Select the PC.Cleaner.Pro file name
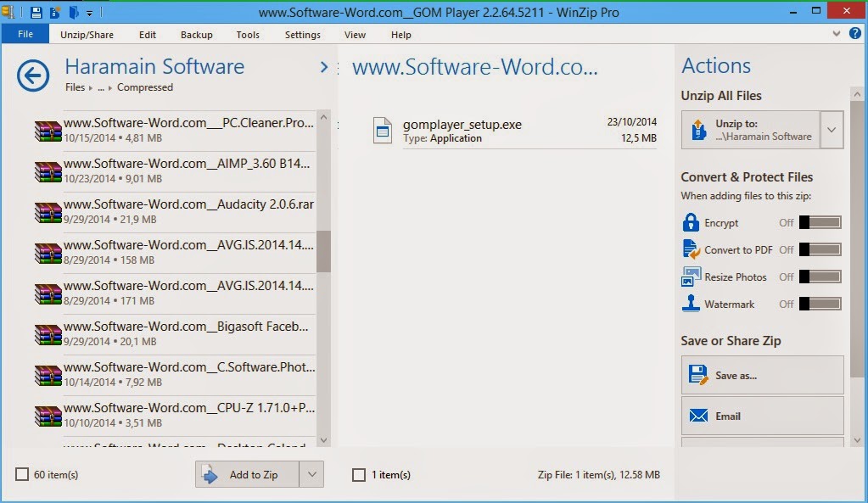 tap(188, 123)
